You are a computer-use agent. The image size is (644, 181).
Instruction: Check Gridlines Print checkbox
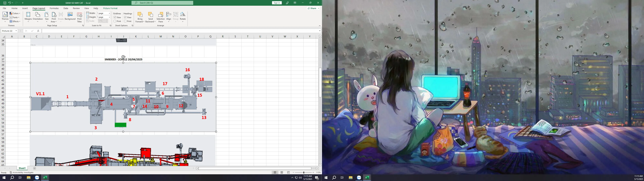click(115, 21)
